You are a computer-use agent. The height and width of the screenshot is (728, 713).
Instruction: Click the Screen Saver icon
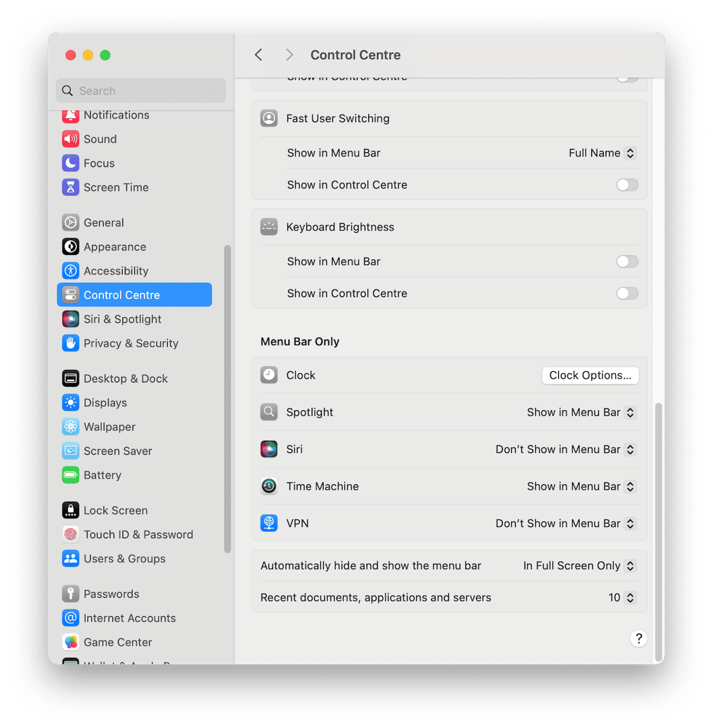(x=70, y=451)
